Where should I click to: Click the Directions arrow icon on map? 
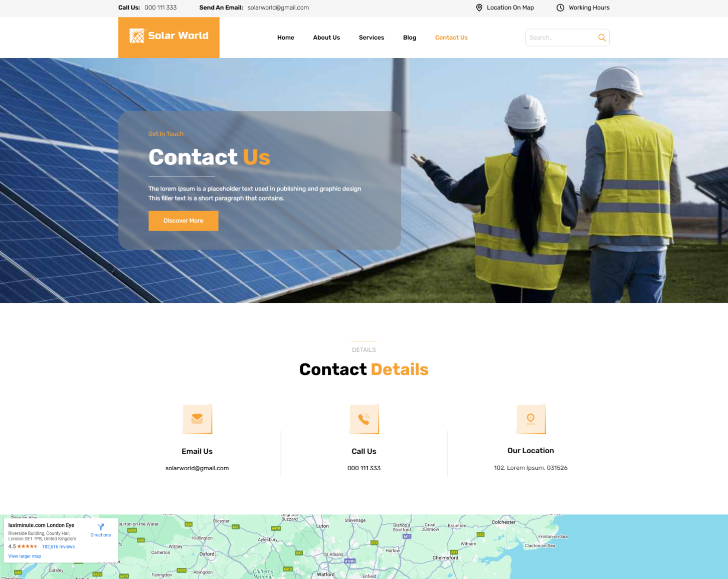pos(101,527)
